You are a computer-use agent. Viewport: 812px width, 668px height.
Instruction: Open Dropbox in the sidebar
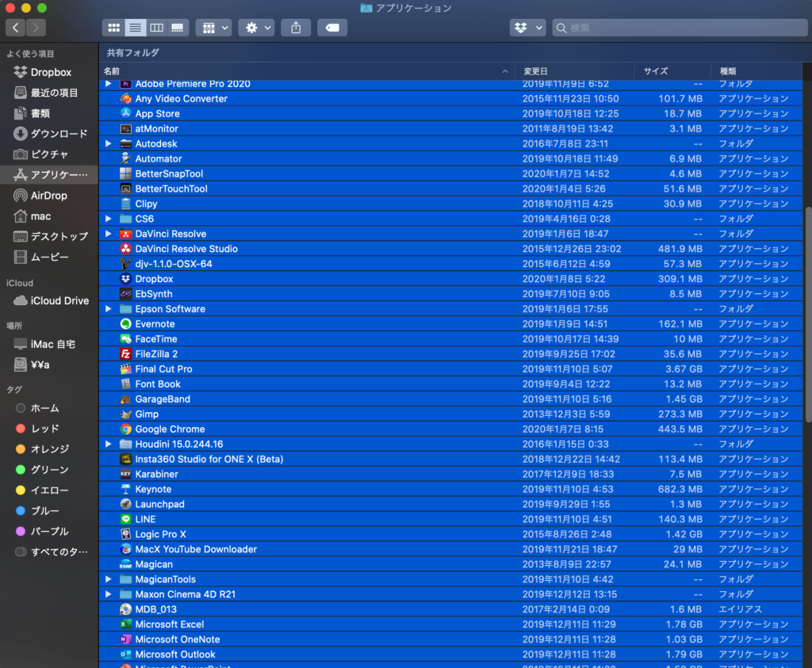(x=49, y=72)
